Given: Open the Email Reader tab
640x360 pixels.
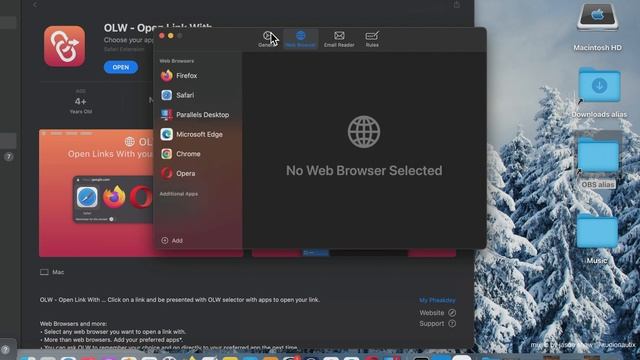Looking at the screenshot, I should click(x=339, y=39).
